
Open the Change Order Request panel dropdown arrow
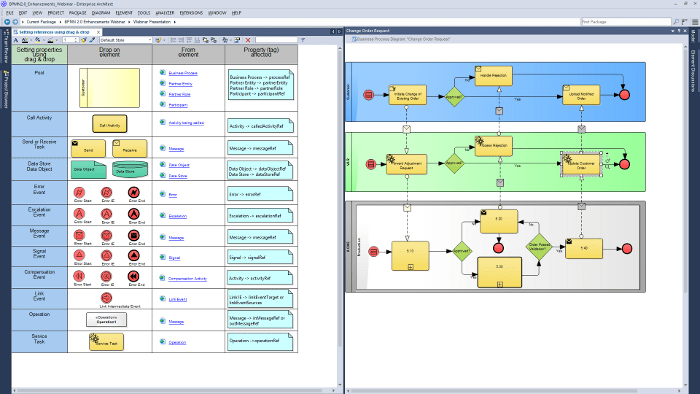tap(673, 31)
